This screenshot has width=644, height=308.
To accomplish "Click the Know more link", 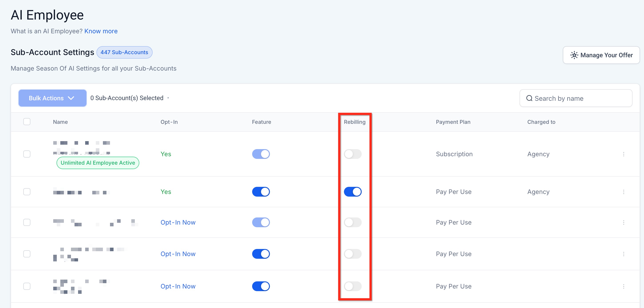I will click(x=101, y=31).
